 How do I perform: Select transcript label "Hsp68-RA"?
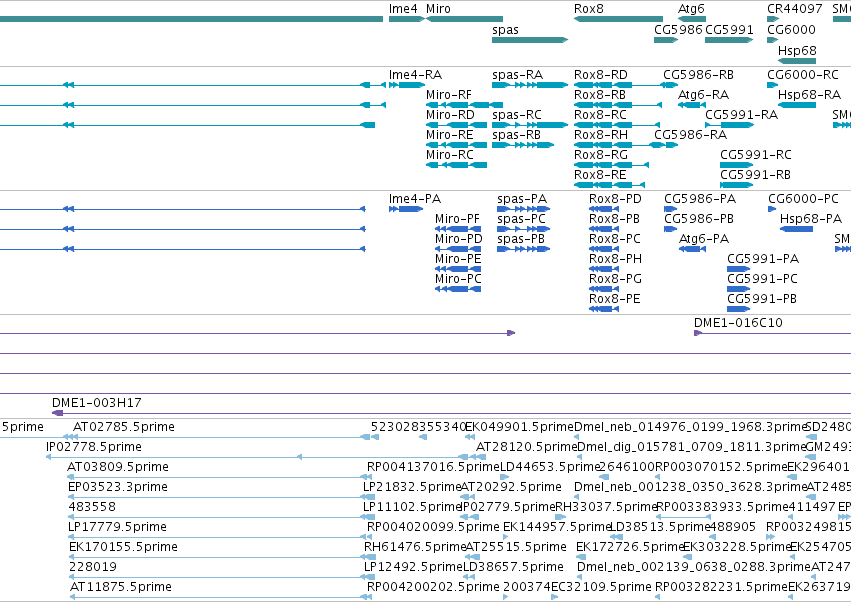[809, 95]
